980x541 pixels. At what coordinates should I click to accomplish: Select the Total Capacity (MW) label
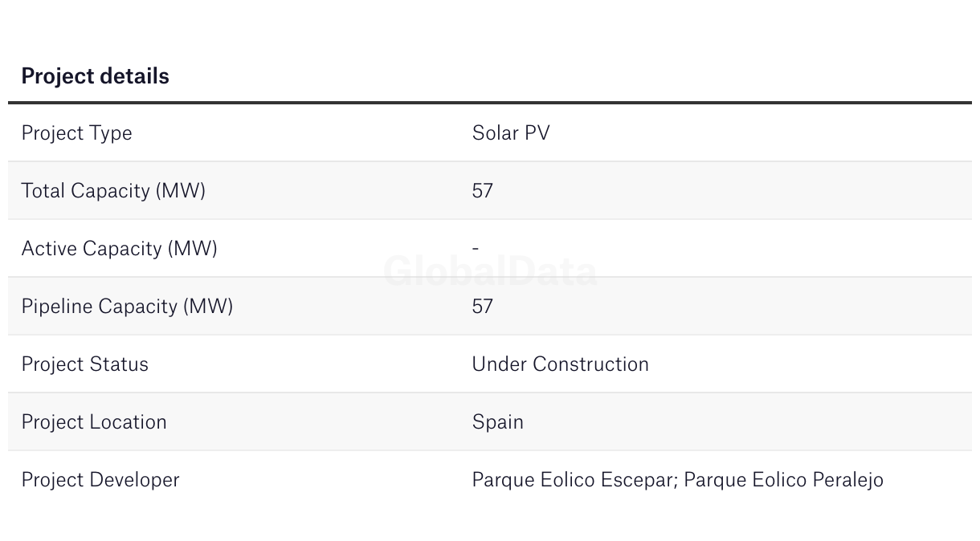113,191
